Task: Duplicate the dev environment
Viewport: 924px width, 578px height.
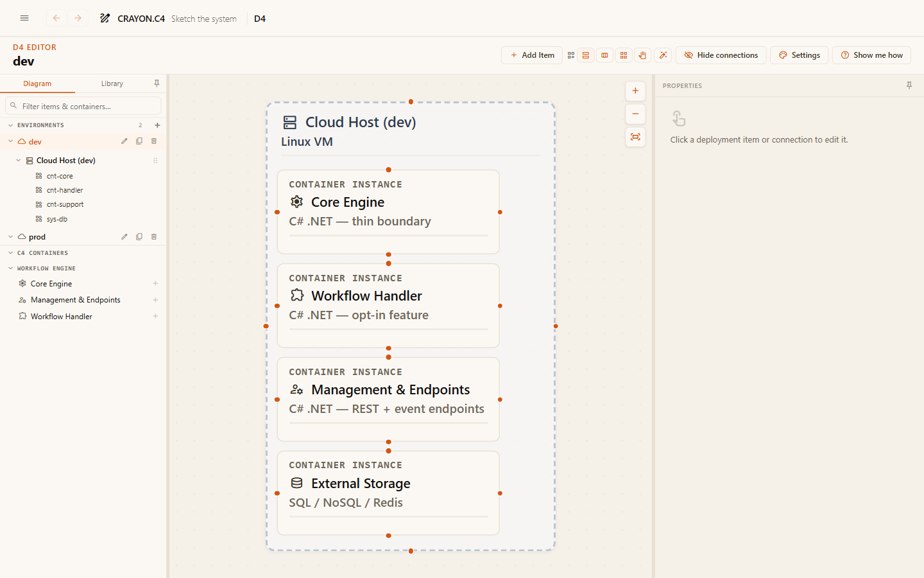Action: click(x=139, y=141)
